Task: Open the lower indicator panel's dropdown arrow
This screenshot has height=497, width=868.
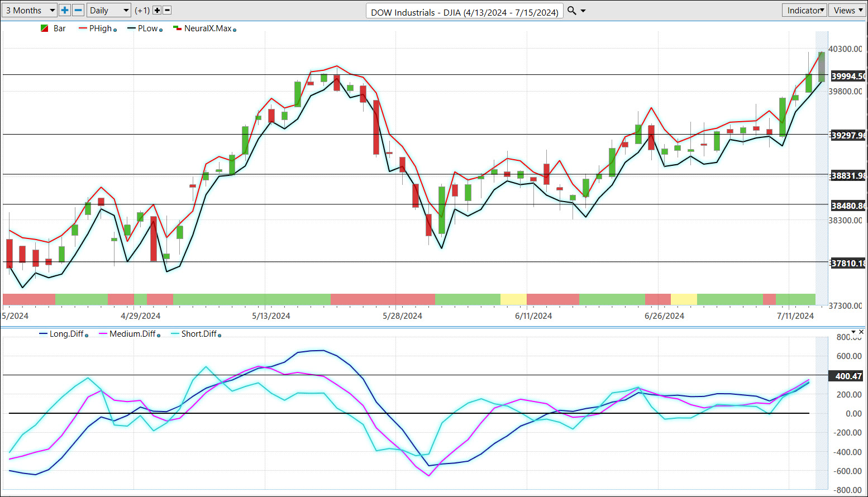Action: 853,332
